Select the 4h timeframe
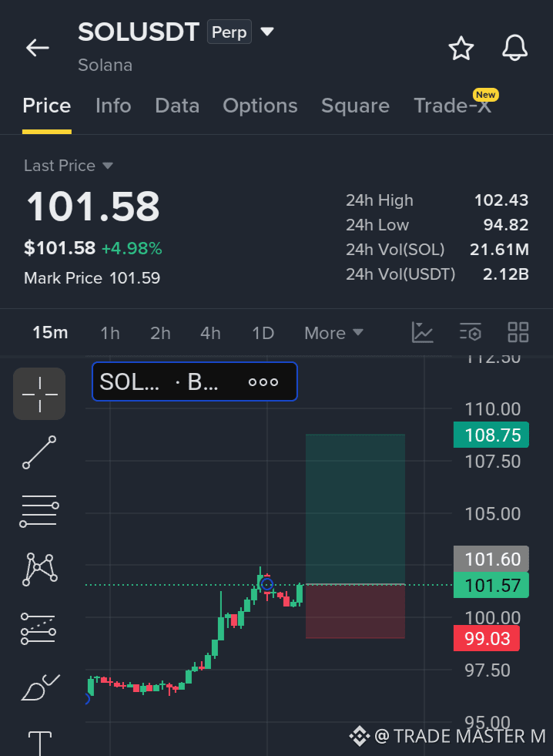This screenshot has width=553, height=756. click(x=210, y=333)
